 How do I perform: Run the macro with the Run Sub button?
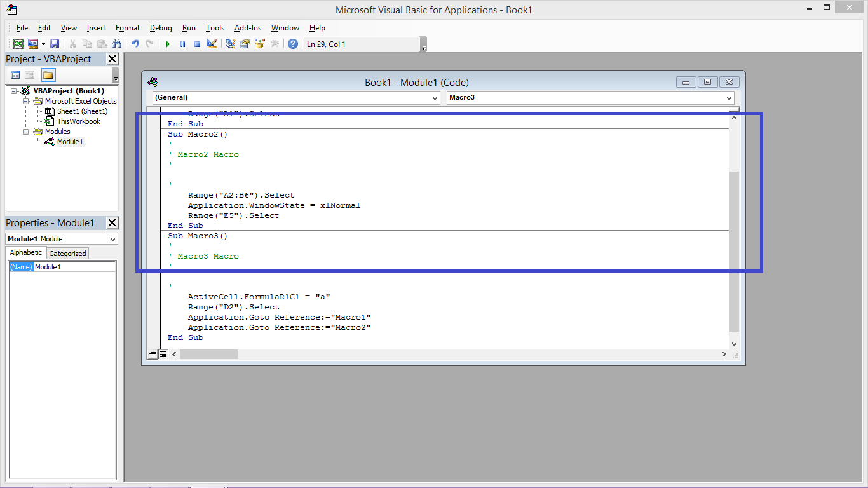[167, 43]
